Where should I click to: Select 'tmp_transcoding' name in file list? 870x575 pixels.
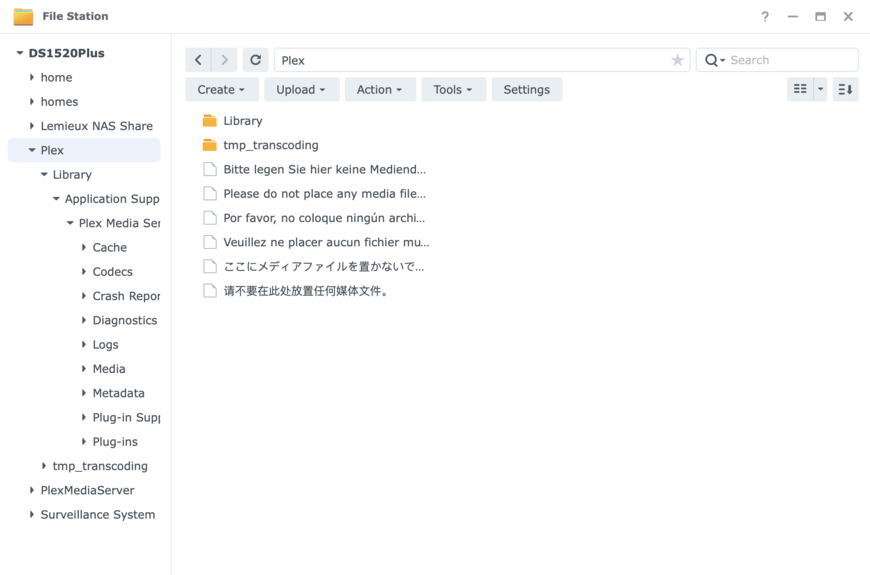(271, 145)
